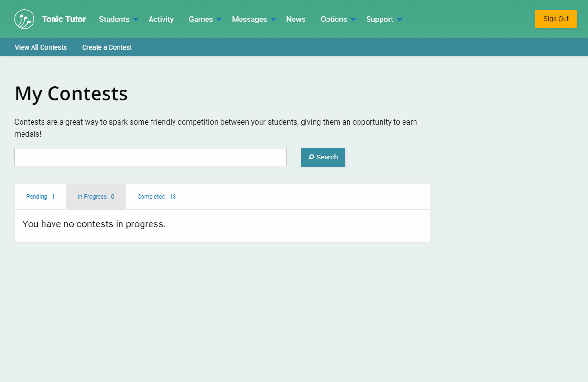The height and width of the screenshot is (382, 588).
Task: Expand the Support dropdown arrow
Action: click(400, 20)
